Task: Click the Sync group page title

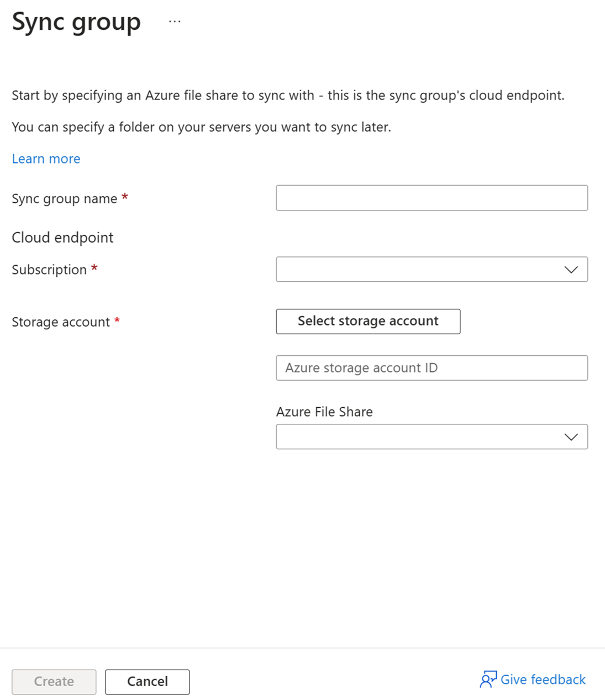Action: tap(76, 22)
